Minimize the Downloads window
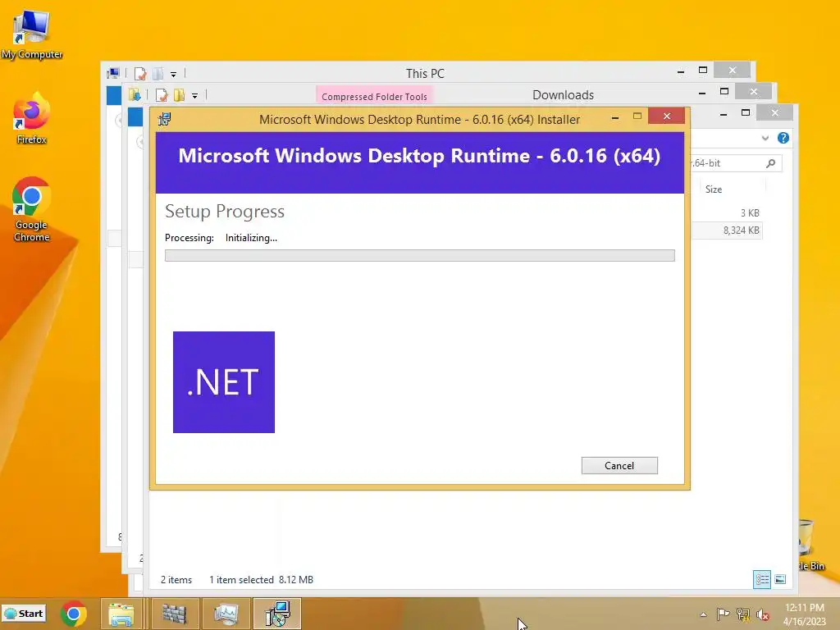840x630 pixels. click(x=702, y=92)
